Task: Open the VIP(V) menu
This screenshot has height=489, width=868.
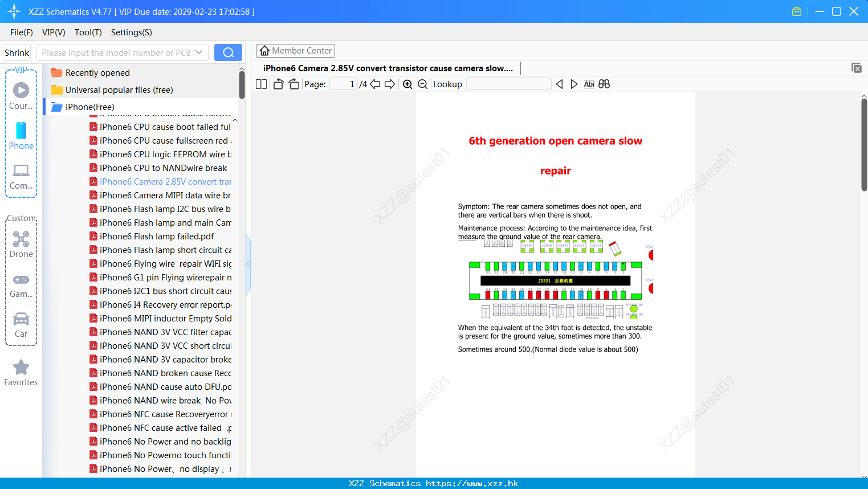Action: [x=54, y=32]
